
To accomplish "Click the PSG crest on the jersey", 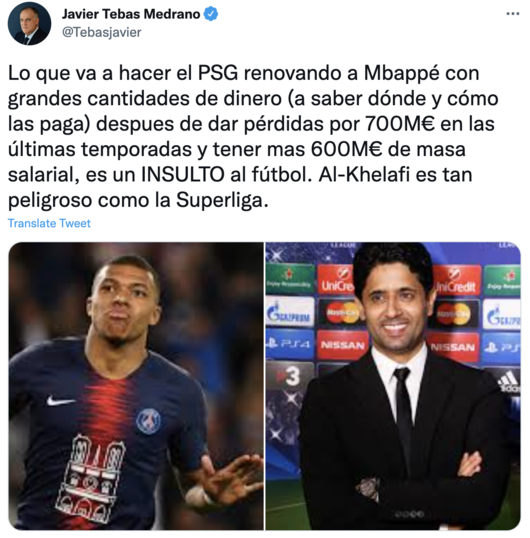I will click(148, 421).
